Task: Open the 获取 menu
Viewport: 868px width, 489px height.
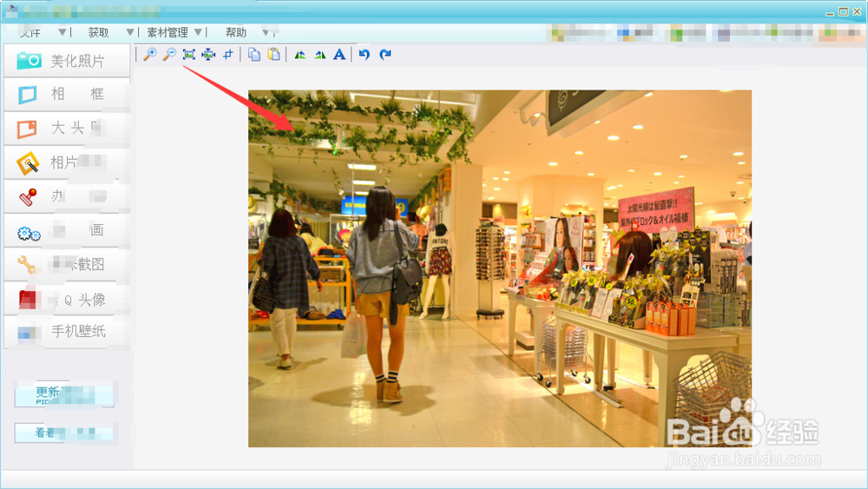Action: coord(98,32)
